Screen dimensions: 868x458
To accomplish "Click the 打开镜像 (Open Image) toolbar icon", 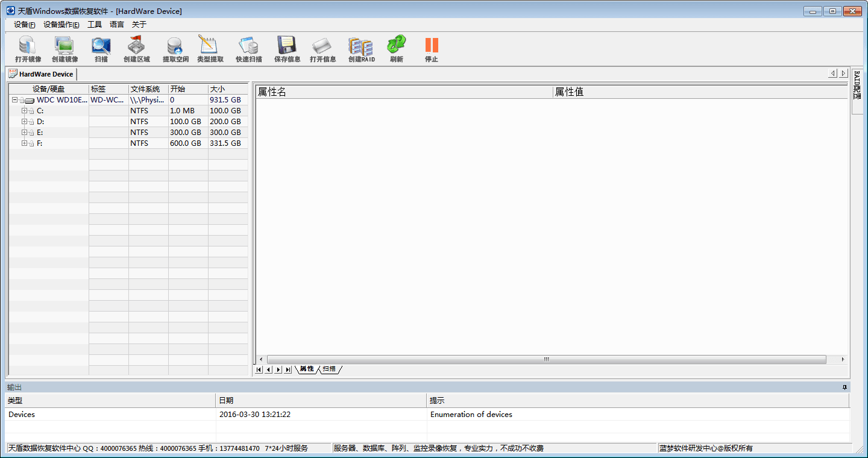I will [x=28, y=49].
